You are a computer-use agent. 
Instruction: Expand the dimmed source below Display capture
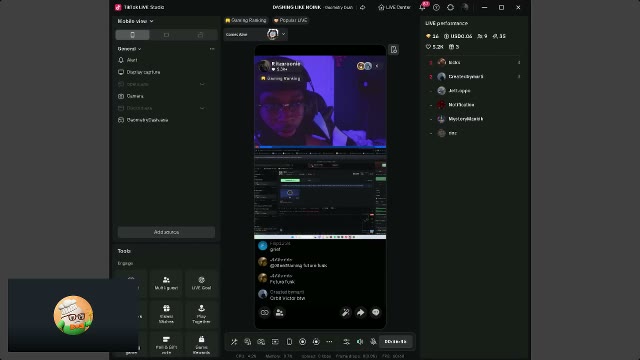pyautogui.click(x=202, y=84)
